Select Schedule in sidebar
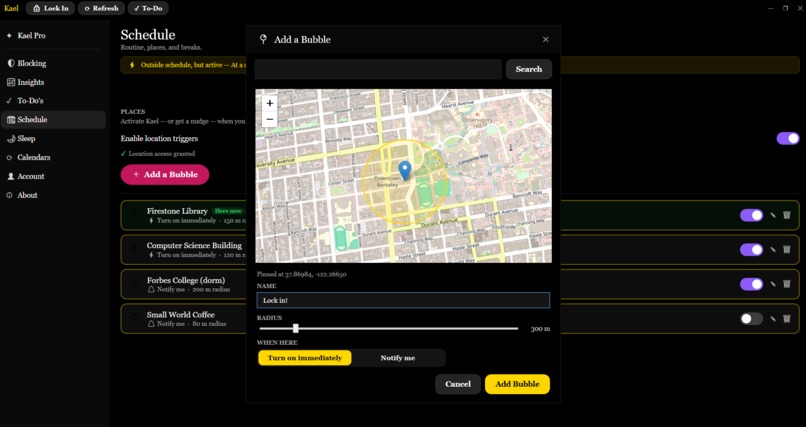The width and height of the screenshot is (806, 427). [x=53, y=120]
